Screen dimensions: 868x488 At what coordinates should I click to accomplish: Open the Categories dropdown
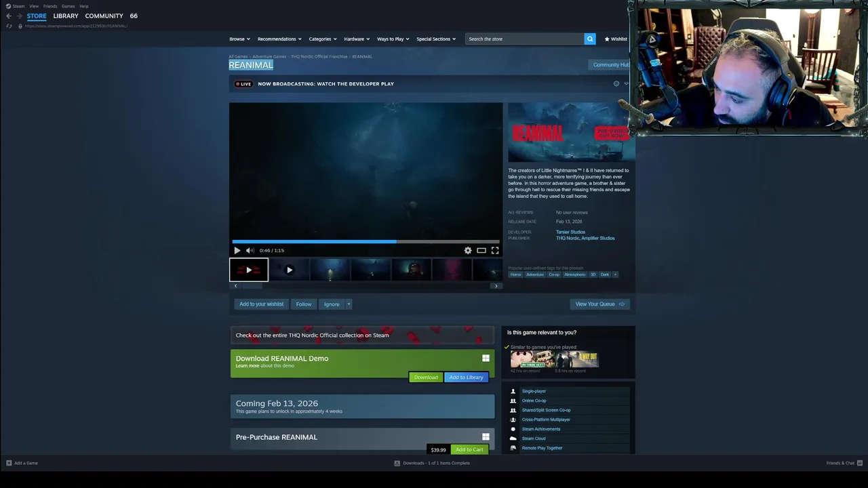(x=323, y=39)
